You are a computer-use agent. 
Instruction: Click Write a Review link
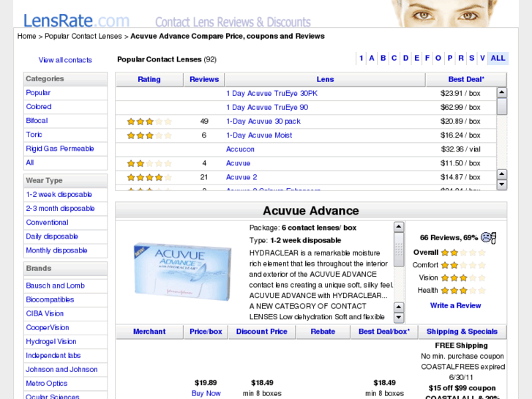[x=456, y=305]
